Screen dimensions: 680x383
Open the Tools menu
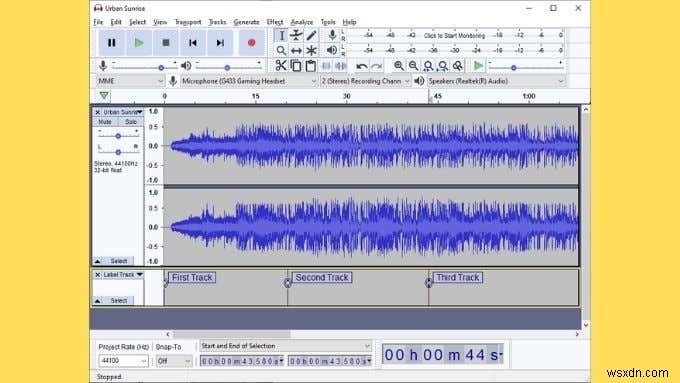328,22
